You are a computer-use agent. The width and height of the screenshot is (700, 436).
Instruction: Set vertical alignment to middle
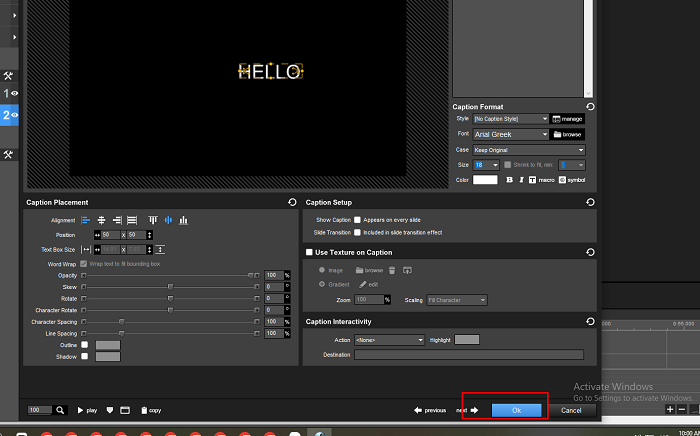pos(168,220)
